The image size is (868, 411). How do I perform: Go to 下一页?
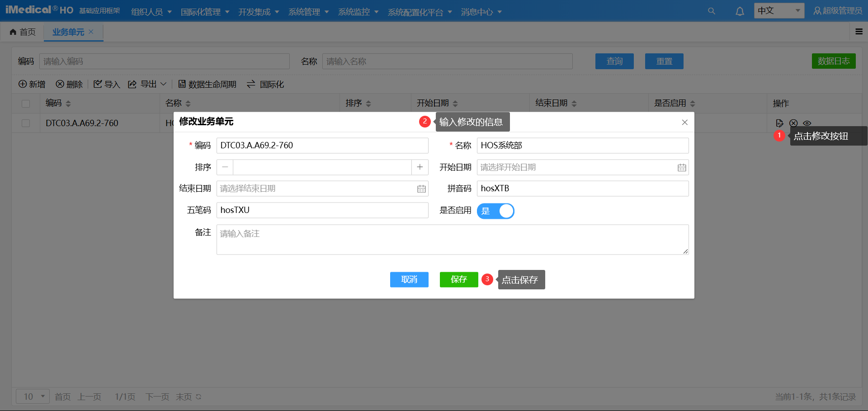pos(157,397)
